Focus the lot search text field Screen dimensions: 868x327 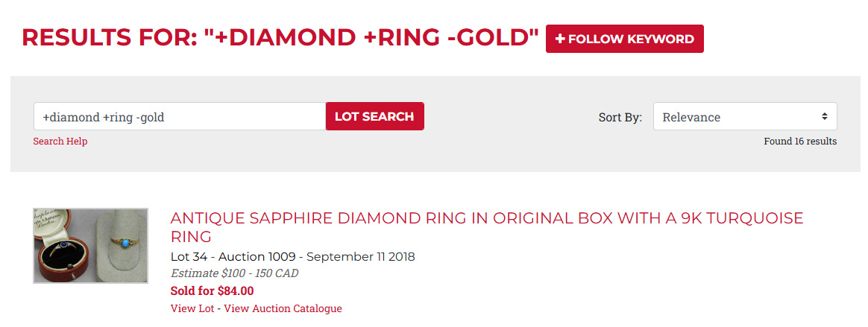click(179, 117)
